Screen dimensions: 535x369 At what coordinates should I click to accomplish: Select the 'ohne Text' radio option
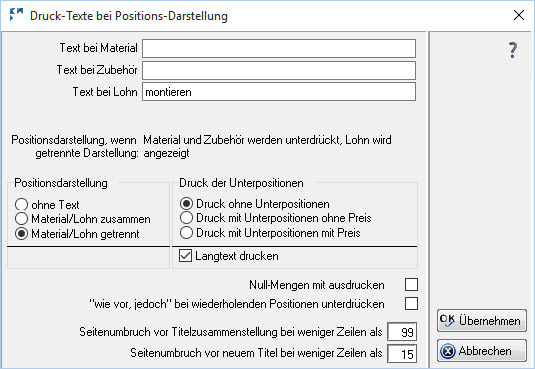(21, 205)
